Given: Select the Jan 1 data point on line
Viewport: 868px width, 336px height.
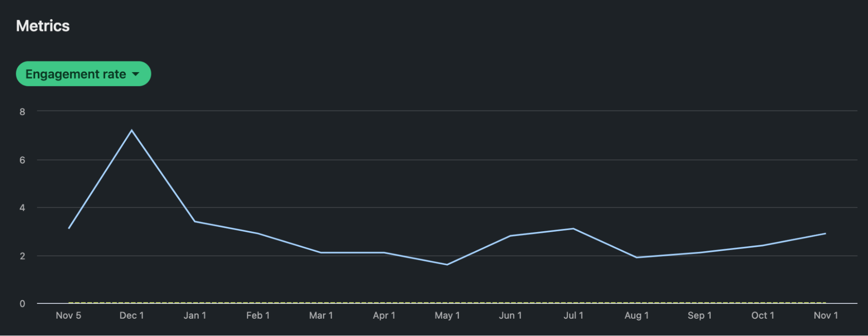Looking at the screenshot, I should pos(195,221).
